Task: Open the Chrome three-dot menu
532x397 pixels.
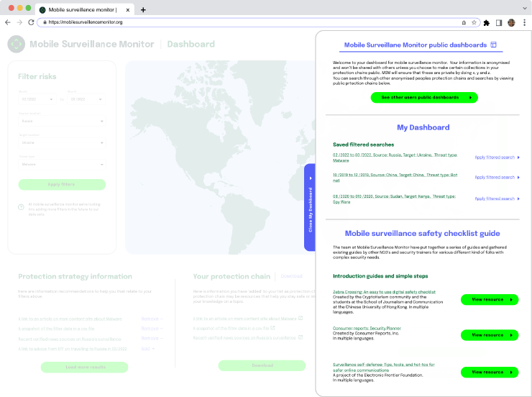Action: coord(523,22)
